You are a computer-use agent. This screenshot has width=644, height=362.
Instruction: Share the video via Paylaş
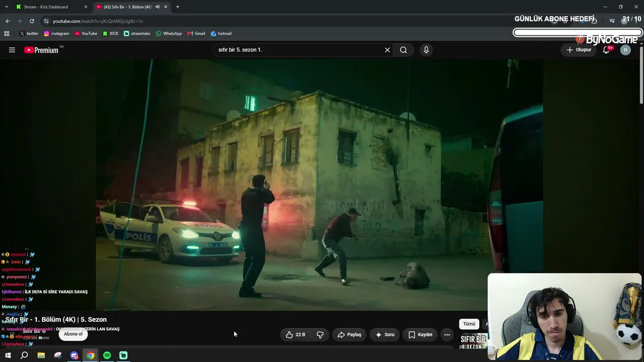pos(350,334)
